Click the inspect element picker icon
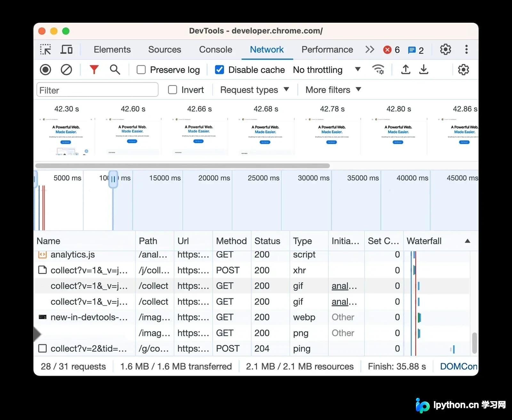The height and width of the screenshot is (420, 512). (45, 50)
